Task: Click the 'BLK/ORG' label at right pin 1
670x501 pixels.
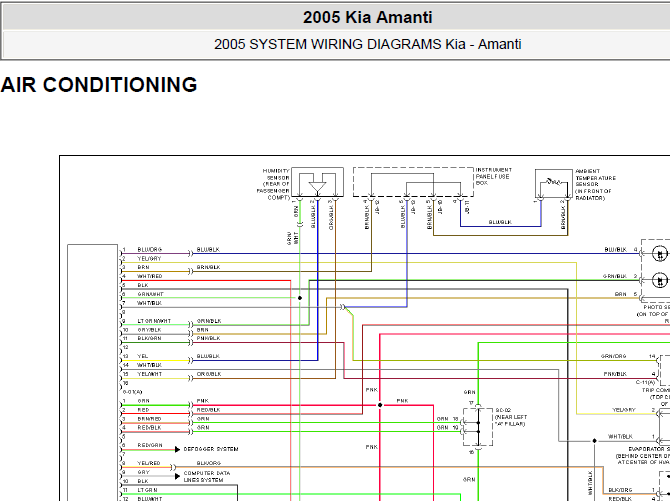Action: coord(620,490)
